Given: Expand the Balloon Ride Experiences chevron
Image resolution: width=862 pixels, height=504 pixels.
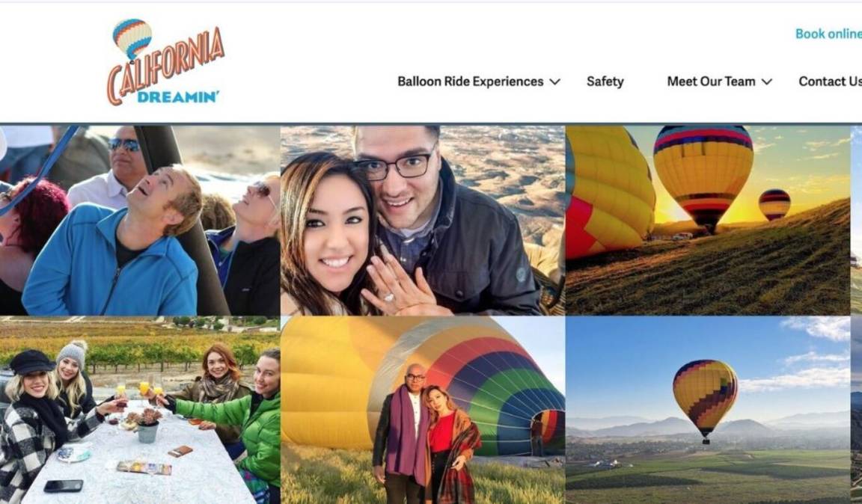Looking at the screenshot, I should [x=554, y=82].
